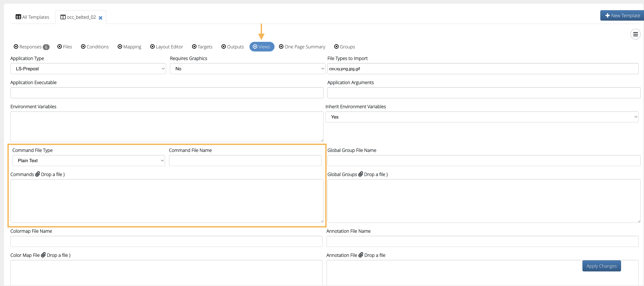
Task: Click the plus icon on New Template
Action: (x=607, y=16)
